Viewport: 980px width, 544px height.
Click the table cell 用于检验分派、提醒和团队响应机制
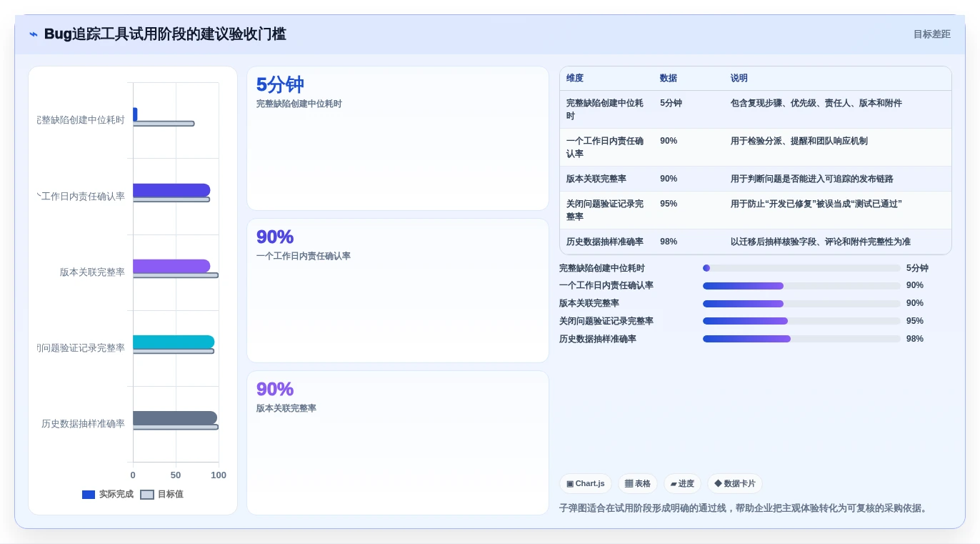(x=799, y=141)
